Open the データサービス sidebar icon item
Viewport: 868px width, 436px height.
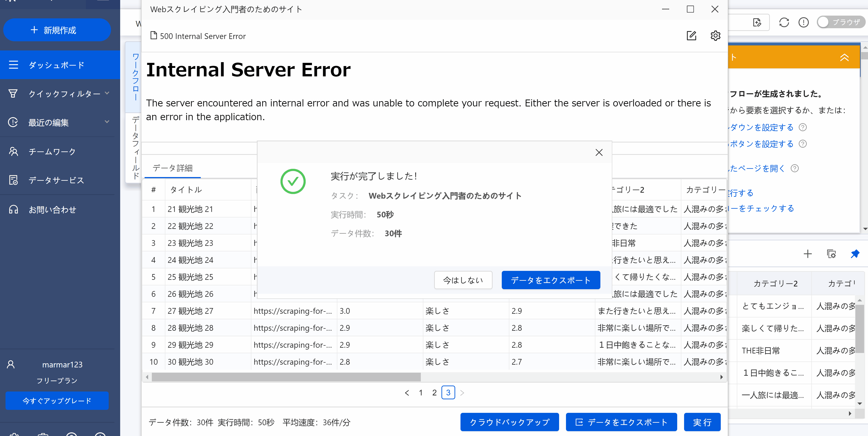coord(55,180)
